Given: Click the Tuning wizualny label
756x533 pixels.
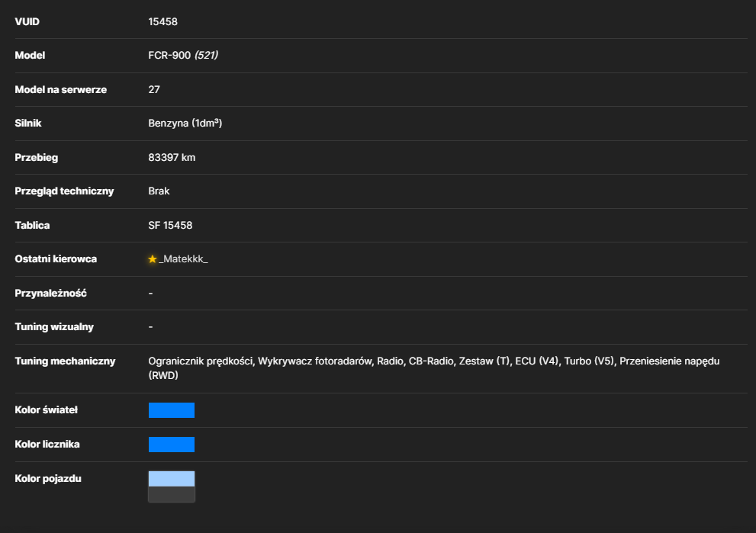Looking at the screenshot, I should point(54,327).
